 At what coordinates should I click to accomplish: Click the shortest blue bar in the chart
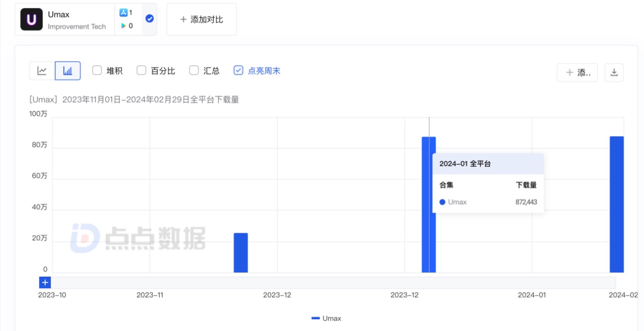(x=240, y=252)
